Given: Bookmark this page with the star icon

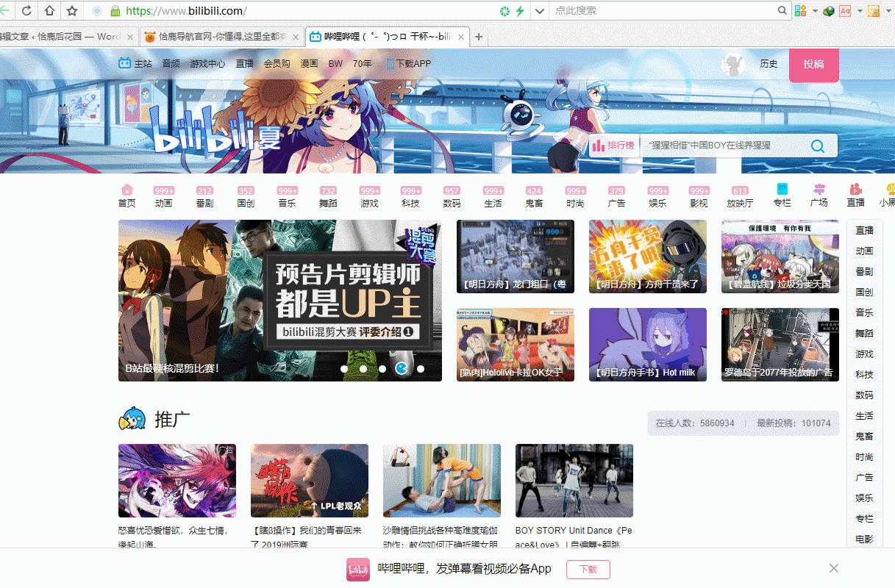Looking at the screenshot, I should (x=72, y=11).
